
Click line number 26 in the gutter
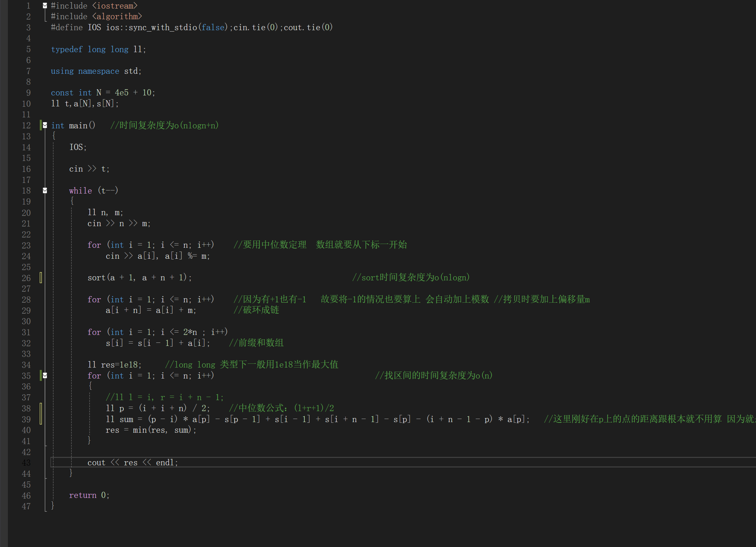tap(26, 278)
